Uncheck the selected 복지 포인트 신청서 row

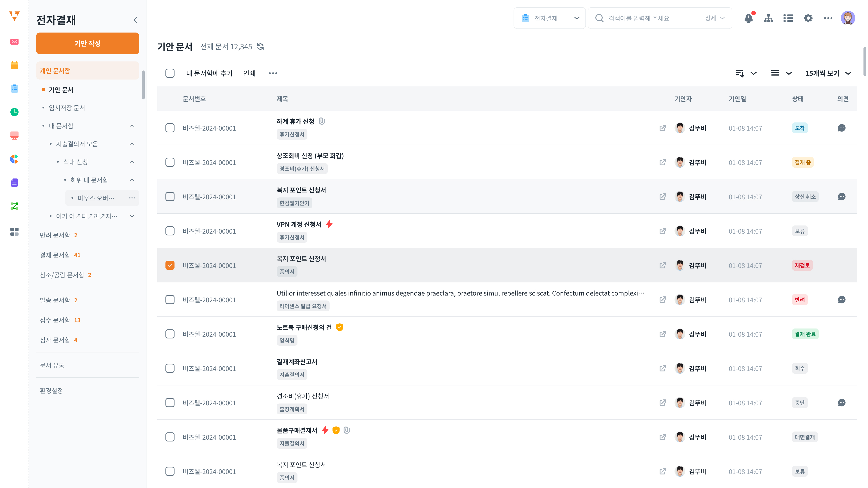pyautogui.click(x=170, y=265)
